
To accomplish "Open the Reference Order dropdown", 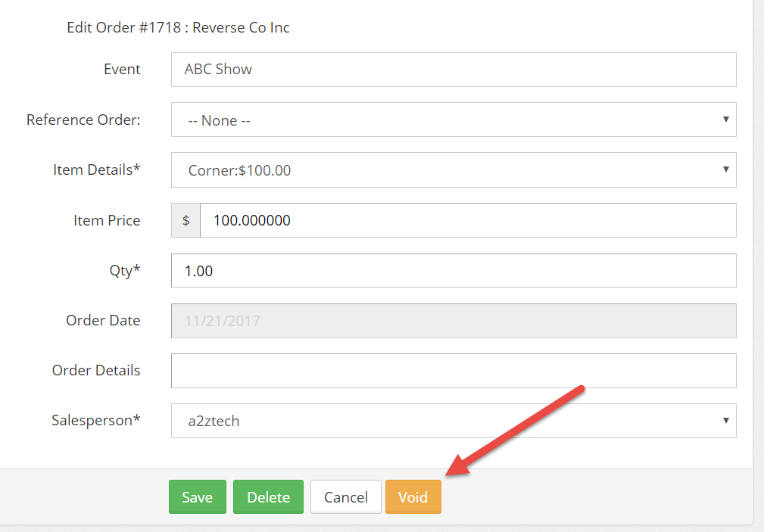I will click(x=453, y=120).
